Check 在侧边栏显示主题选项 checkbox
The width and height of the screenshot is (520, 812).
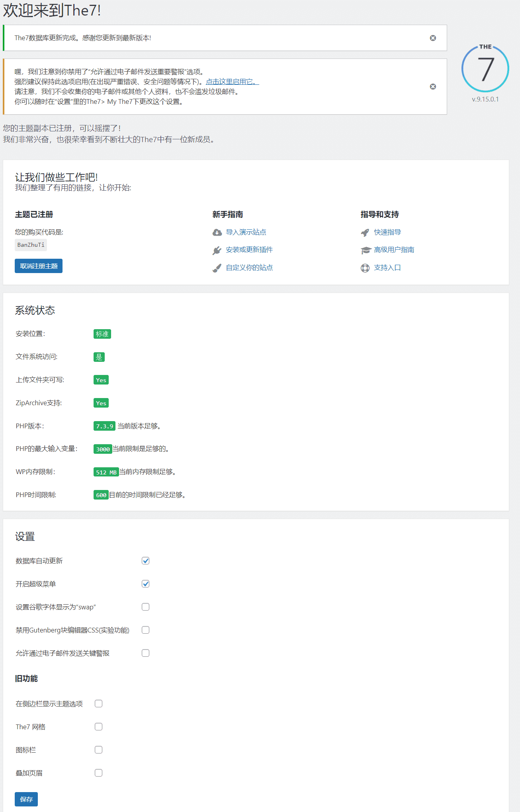[99, 704]
